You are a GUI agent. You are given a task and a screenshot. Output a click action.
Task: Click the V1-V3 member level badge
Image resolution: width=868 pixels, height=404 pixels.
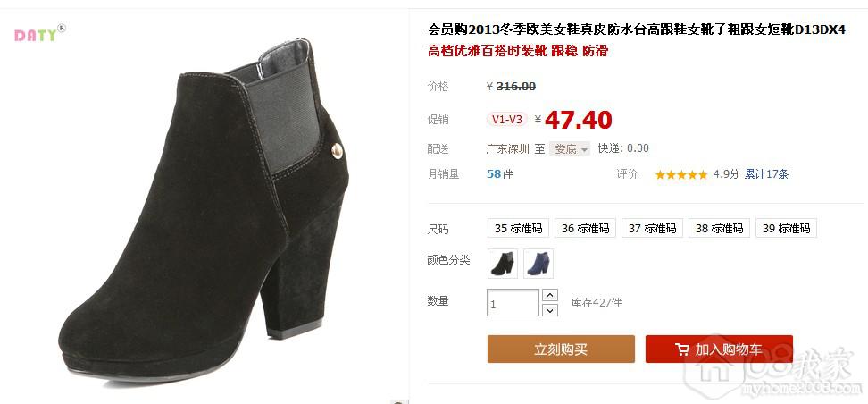pos(507,119)
